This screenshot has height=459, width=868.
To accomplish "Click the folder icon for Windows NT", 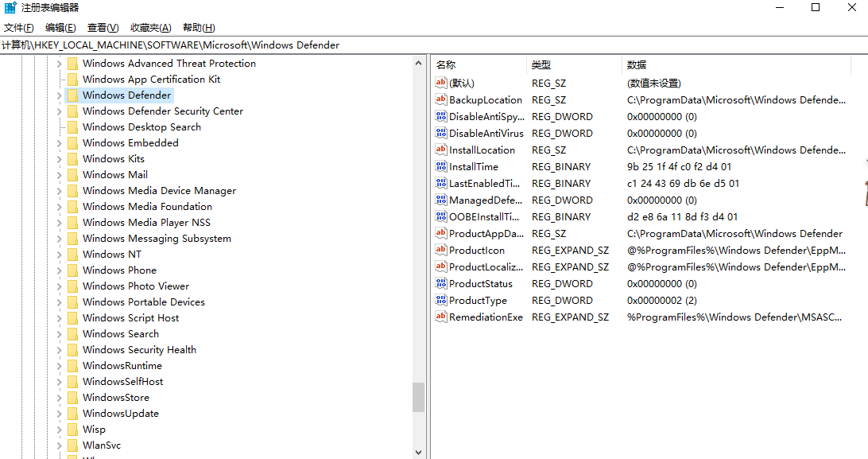I will point(72,254).
